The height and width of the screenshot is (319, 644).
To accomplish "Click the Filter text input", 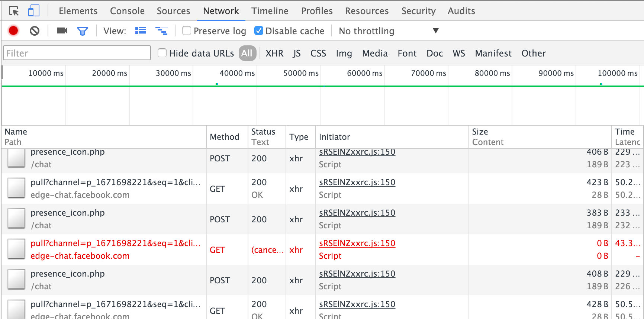I will point(77,53).
